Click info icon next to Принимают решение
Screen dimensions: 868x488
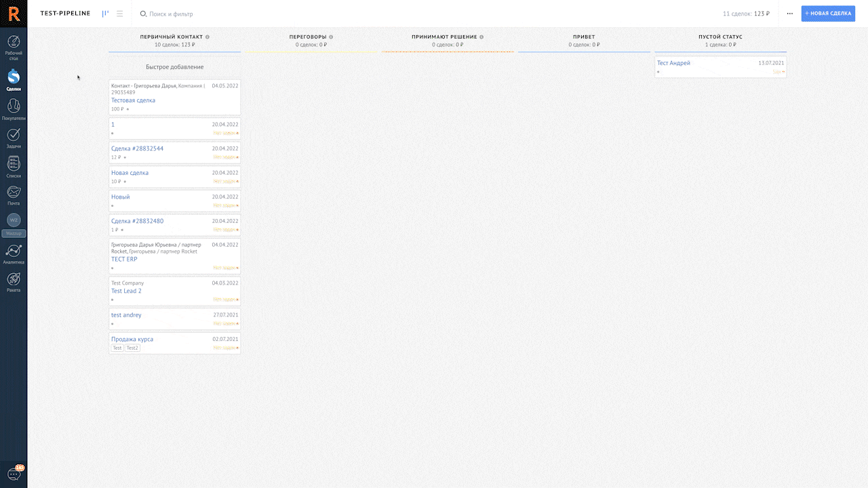481,37
